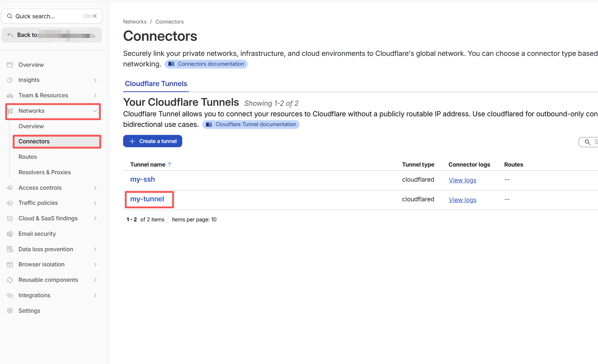Click the Integrations icon
The image size is (598, 364).
(10, 295)
